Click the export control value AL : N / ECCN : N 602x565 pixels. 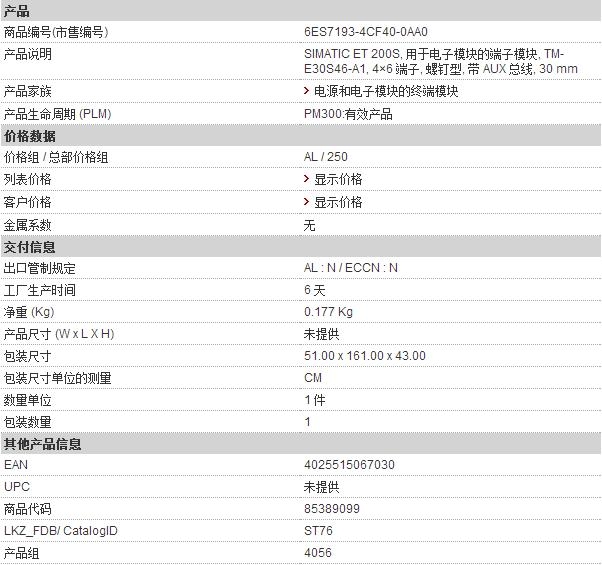351,268
